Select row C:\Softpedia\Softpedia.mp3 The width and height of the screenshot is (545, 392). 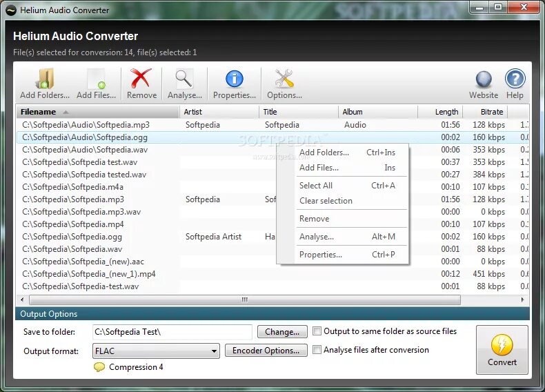point(272,199)
